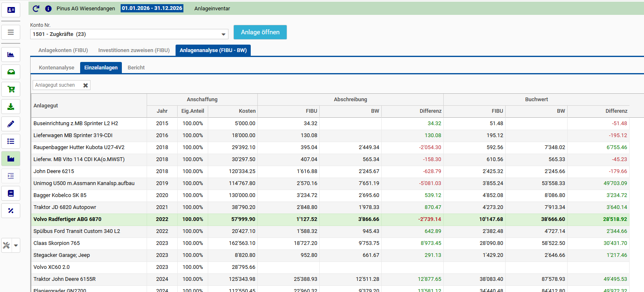Toggle the hamburger menu icon in the sidebar
644x292 pixels.
click(11, 32)
